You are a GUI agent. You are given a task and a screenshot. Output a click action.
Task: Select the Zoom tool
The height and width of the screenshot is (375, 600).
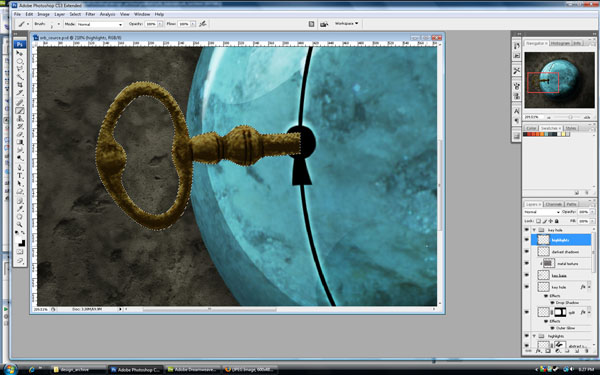[20, 225]
